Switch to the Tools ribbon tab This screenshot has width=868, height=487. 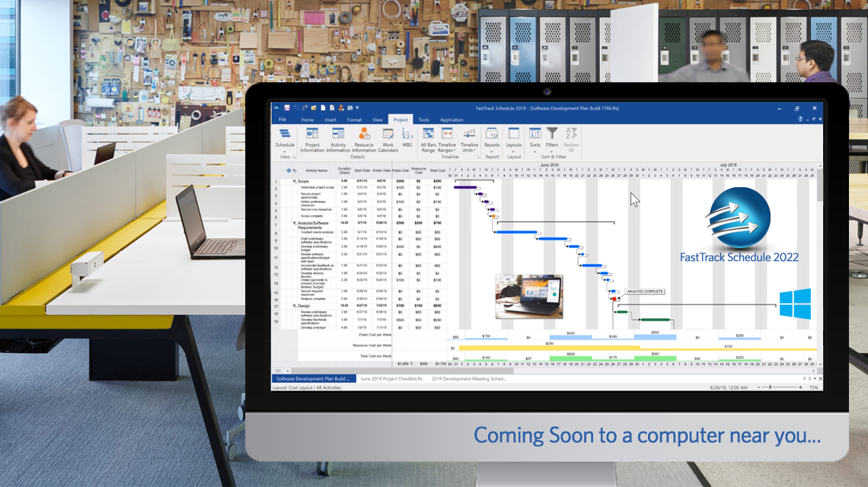point(424,119)
